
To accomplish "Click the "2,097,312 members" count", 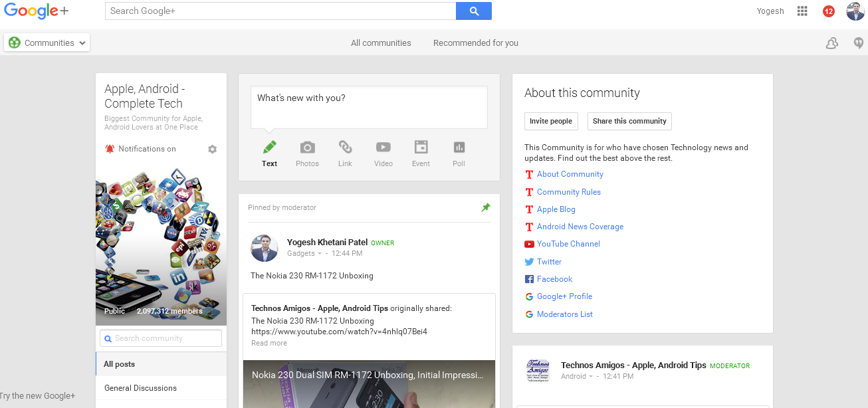I will tap(169, 311).
